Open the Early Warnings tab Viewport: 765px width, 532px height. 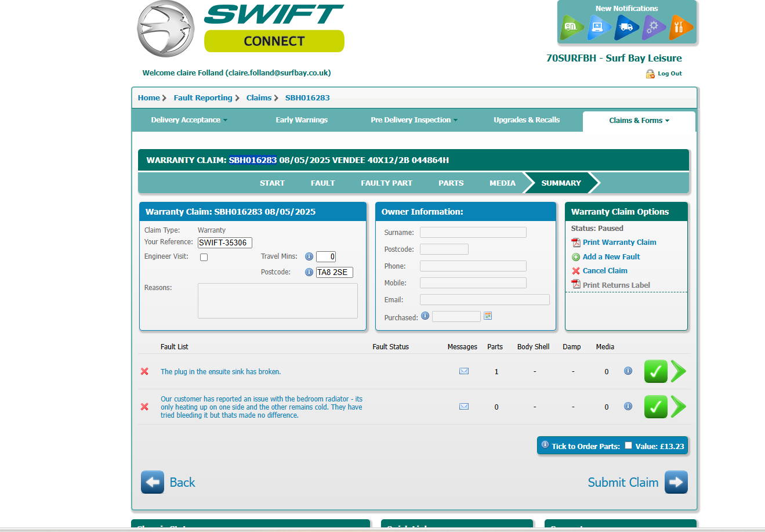[302, 120]
